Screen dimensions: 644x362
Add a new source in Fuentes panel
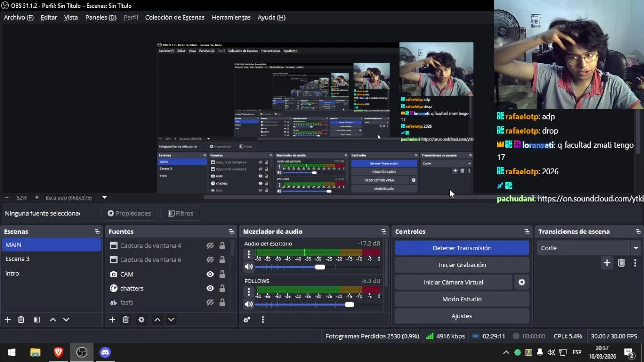click(x=112, y=320)
